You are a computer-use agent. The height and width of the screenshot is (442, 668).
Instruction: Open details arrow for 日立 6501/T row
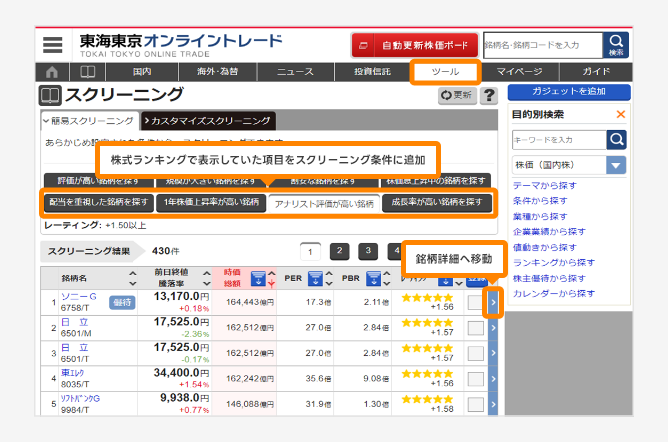pyautogui.click(x=493, y=353)
